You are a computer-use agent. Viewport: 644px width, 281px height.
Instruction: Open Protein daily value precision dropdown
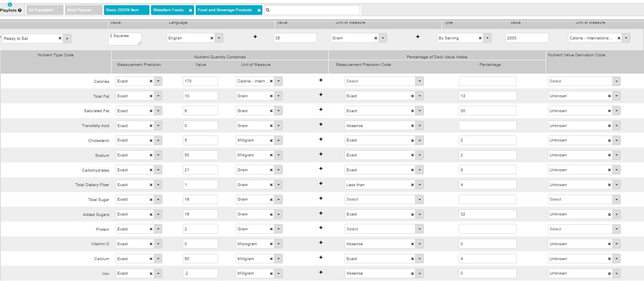419,229
